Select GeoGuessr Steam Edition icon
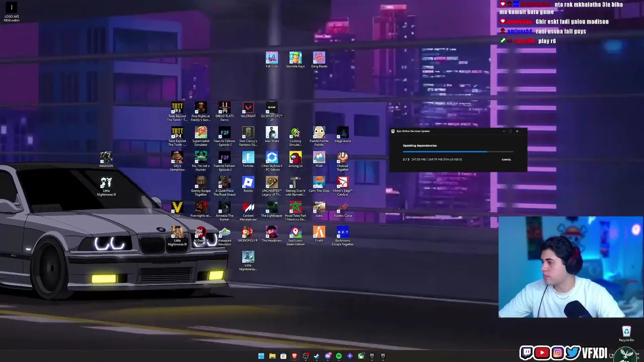 pos(295,236)
